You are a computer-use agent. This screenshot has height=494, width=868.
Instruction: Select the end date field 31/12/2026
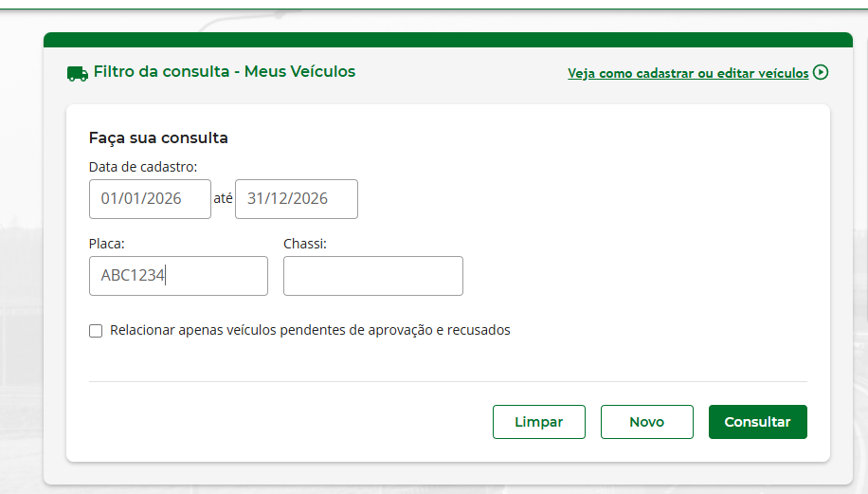pyautogui.click(x=297, y=199)
